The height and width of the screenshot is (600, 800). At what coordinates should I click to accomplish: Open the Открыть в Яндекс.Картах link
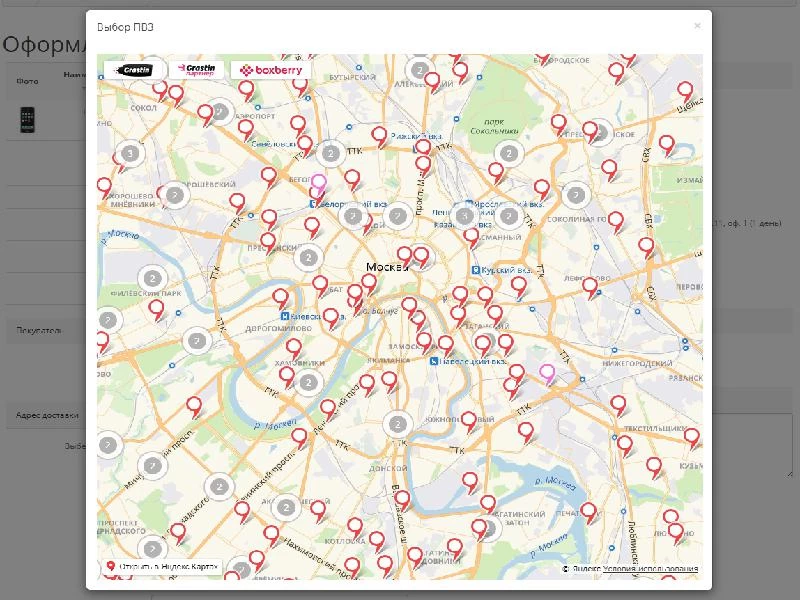click(x=162, y=566)
